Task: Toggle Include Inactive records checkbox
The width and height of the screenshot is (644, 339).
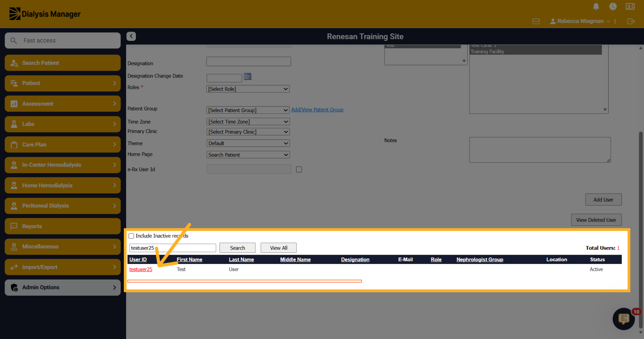Action: [131, 236]
